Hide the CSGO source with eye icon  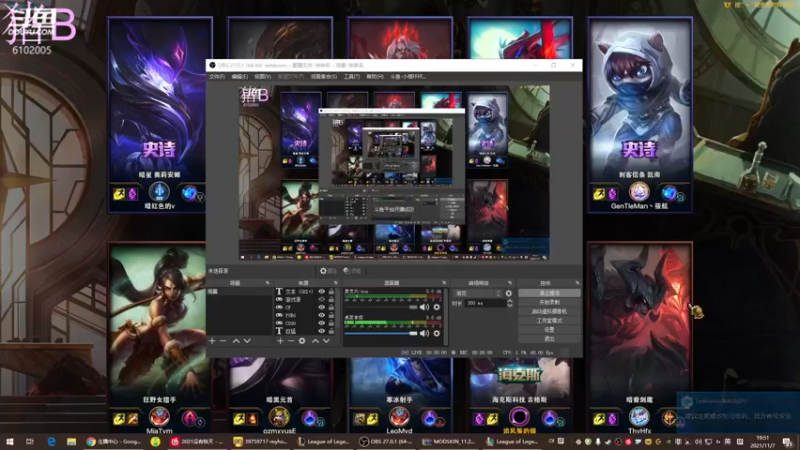[321, 323]
